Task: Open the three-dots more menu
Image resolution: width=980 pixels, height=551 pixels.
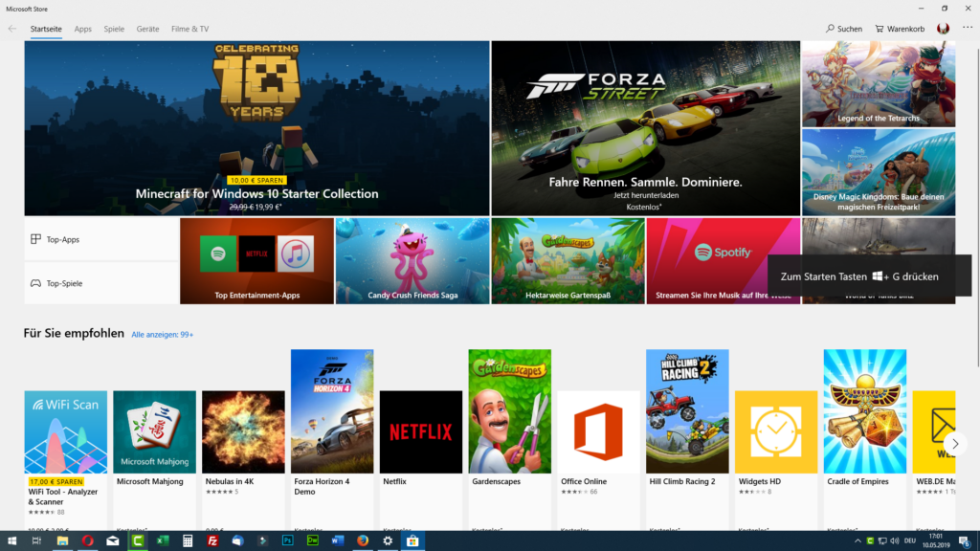Action: 968,28
